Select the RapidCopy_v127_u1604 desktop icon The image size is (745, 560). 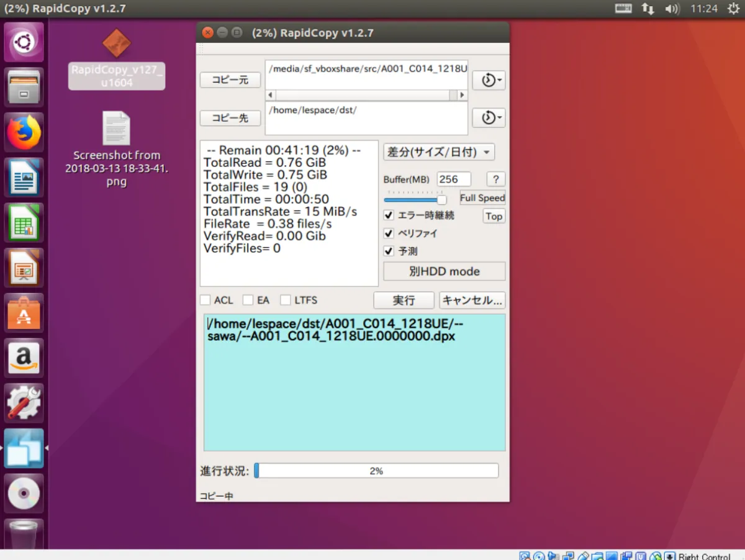[x=117, y=59]
